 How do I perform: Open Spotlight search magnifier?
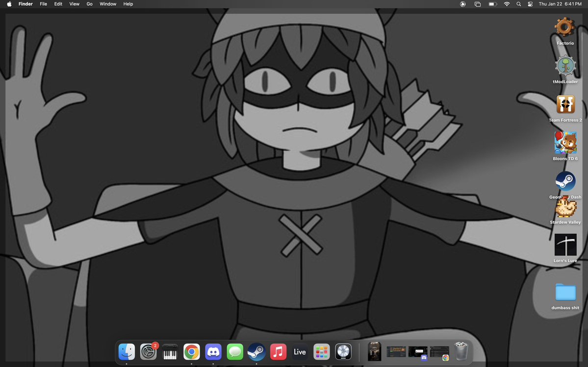pyautogui.click(x=519, y=4)
